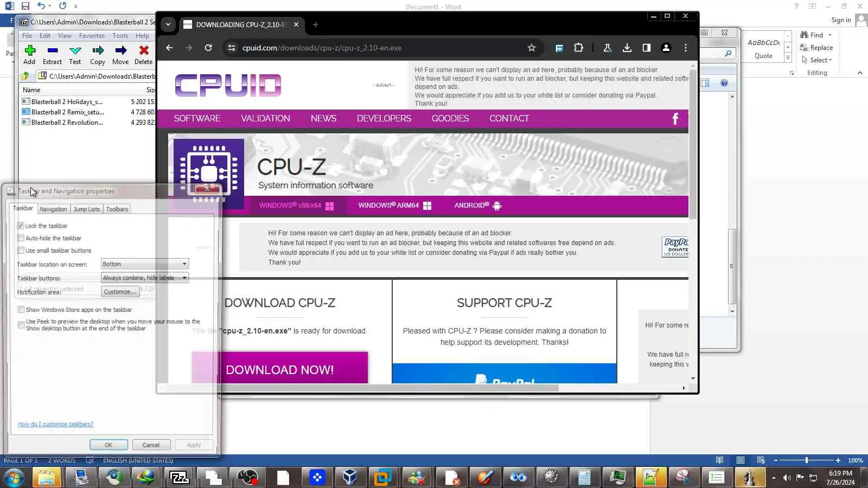Viewport: 868px width, 488px height.
Task: Enable Auto-hide the taskbar checkbox
Action: (x=21, y=238)
